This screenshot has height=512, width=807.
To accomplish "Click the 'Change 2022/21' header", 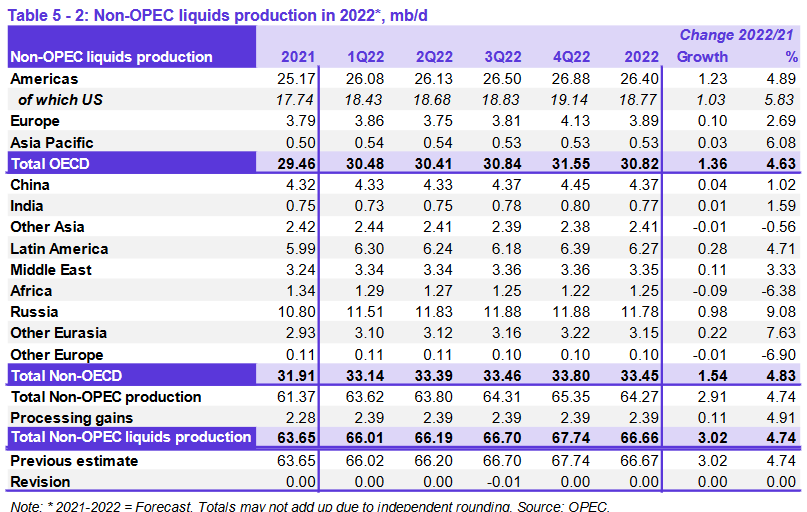I will 738,35.
